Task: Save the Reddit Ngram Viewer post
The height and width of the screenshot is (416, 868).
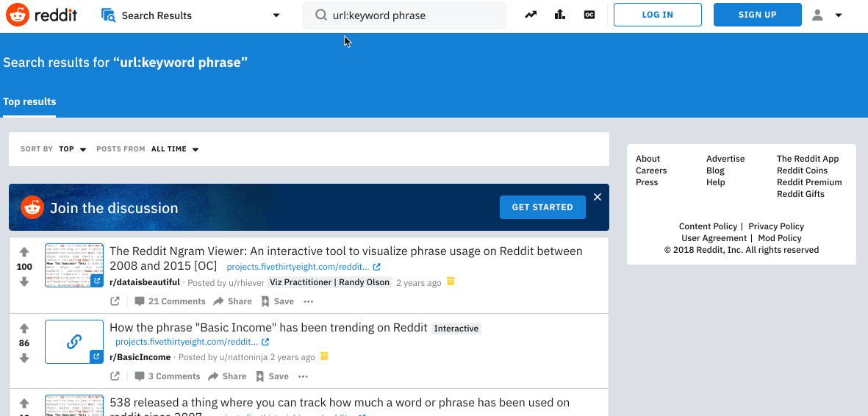Action: pyautogui.click(x=277, y=301)
